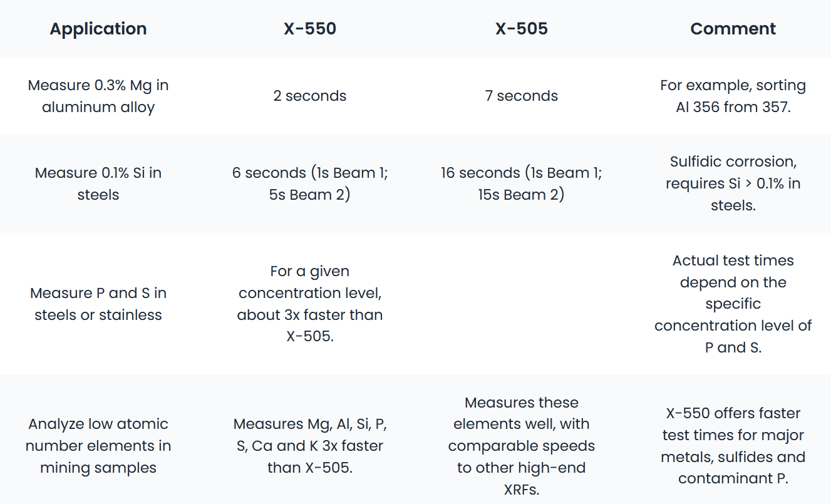The height and width of the screenshot is (504, 831).
Task: Click the "7 seconds" cell
Action: click(521, 96)
